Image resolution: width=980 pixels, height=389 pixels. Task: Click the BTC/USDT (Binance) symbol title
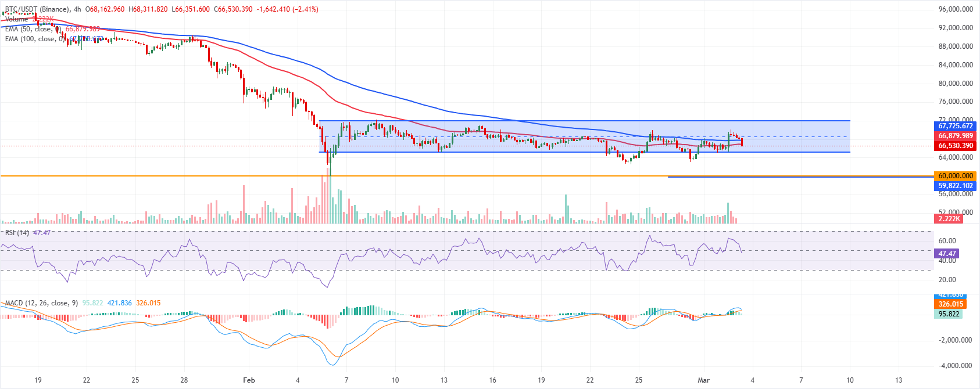point(38,9)
